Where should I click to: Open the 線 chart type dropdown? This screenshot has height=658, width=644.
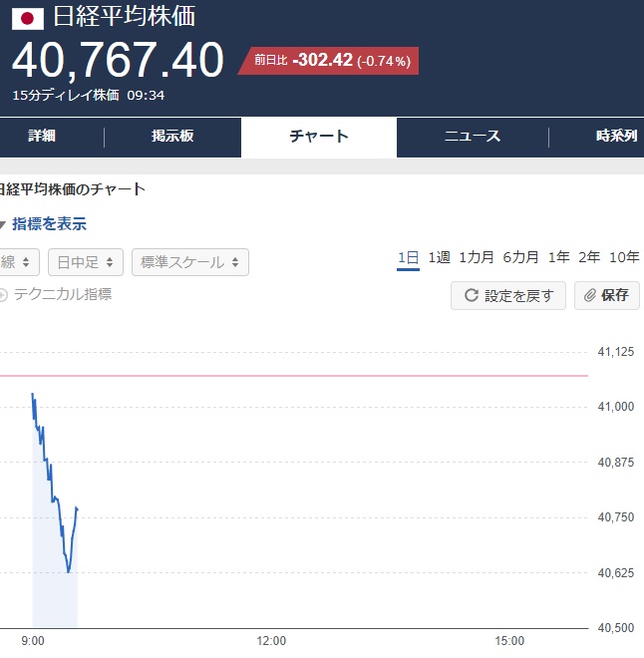click(19, 262)
